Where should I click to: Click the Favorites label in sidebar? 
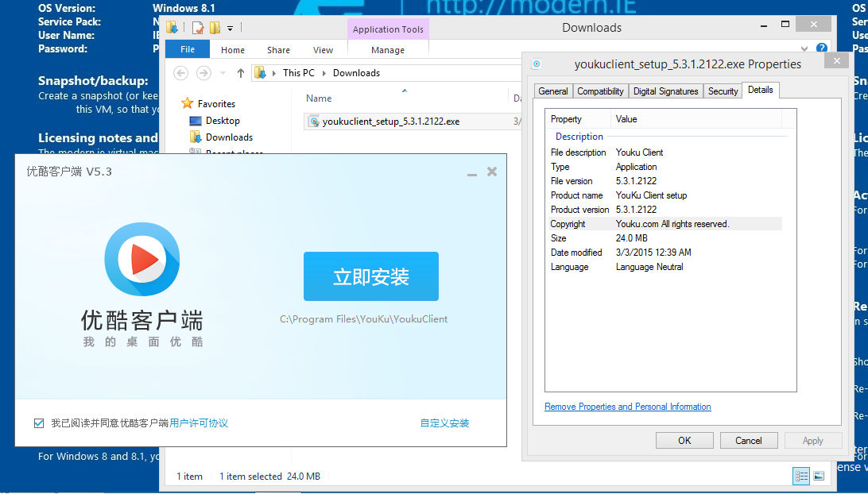(216, 103)
